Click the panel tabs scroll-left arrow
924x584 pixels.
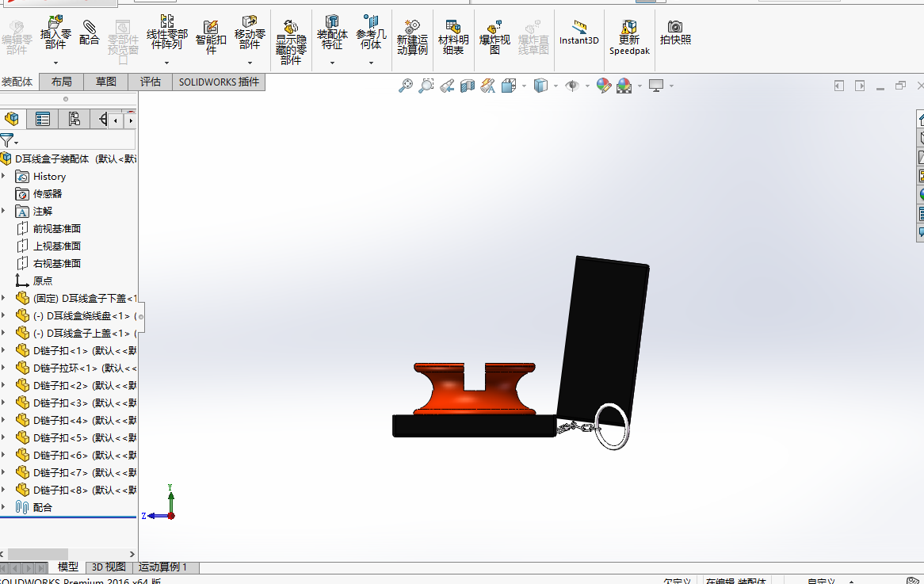point(116,120)
